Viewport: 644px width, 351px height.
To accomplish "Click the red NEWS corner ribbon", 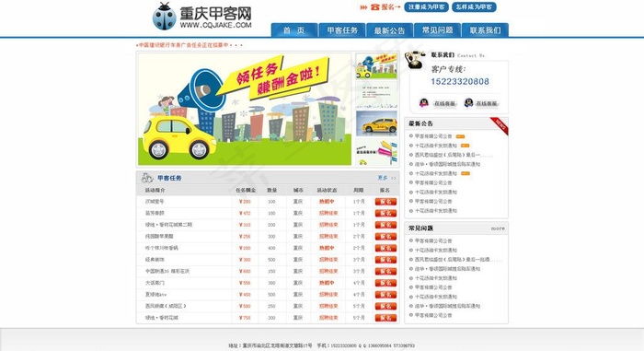I will [x=500, y=125].
